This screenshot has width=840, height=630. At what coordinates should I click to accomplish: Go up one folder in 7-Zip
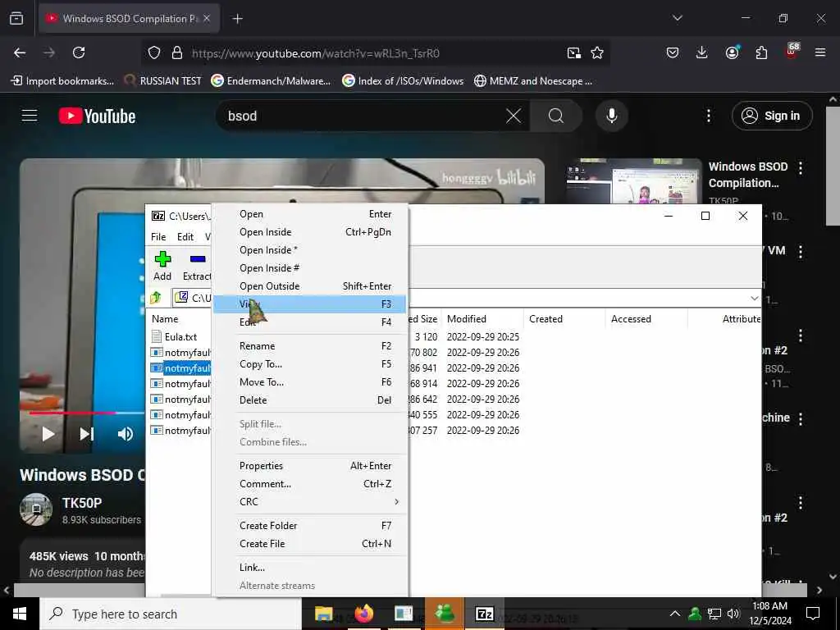pos(156,297)
